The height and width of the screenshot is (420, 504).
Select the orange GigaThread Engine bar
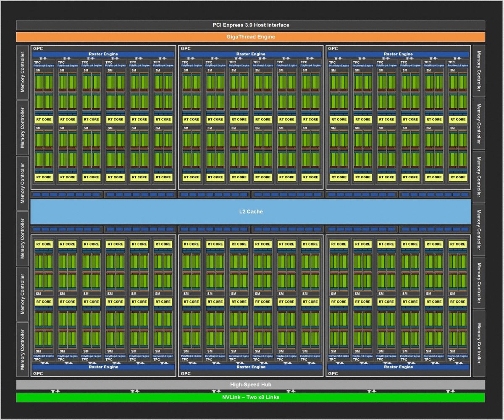[250, 37]
